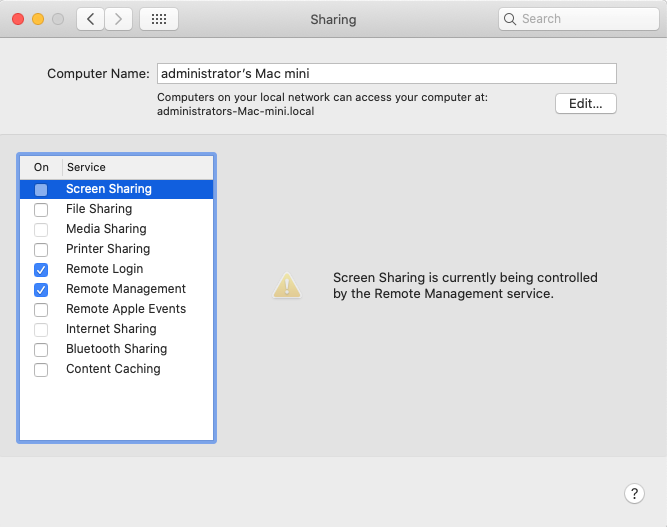
Task: Select Remote Apple Events service row
Action: [x=117, y=309]
